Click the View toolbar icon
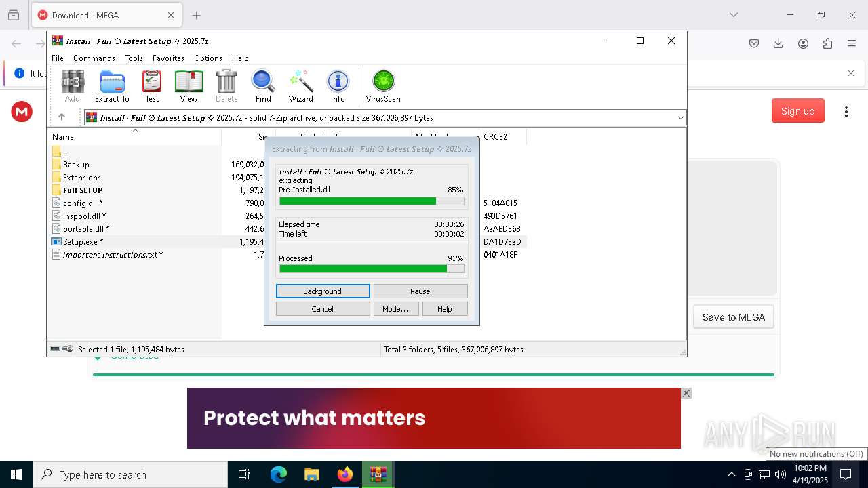The height and width of the screenshot is (488, 868). (189, 87)
